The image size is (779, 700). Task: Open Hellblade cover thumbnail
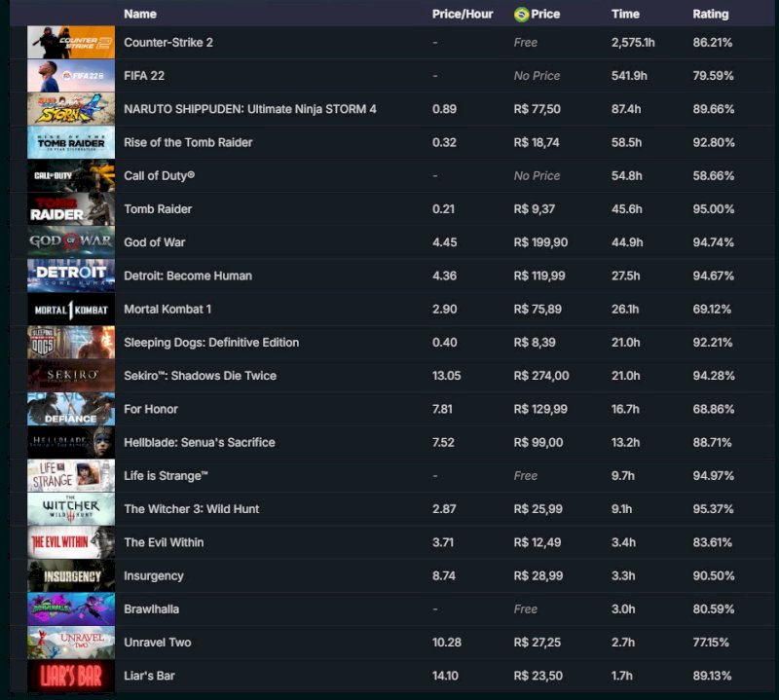[71, 442]
